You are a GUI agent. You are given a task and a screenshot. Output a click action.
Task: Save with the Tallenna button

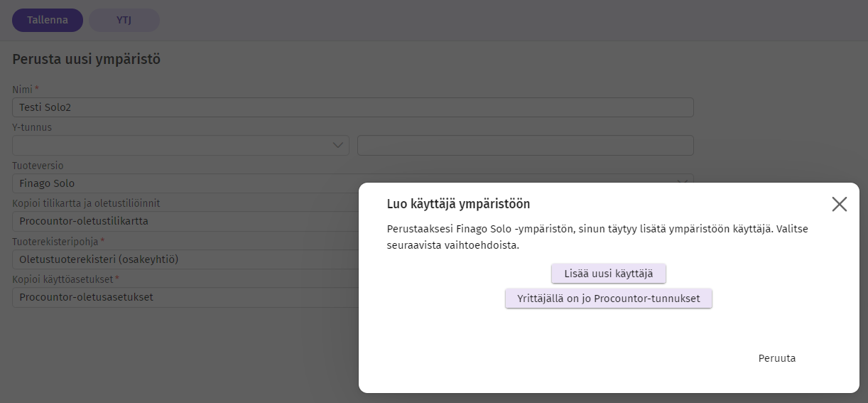click(48, 20)
